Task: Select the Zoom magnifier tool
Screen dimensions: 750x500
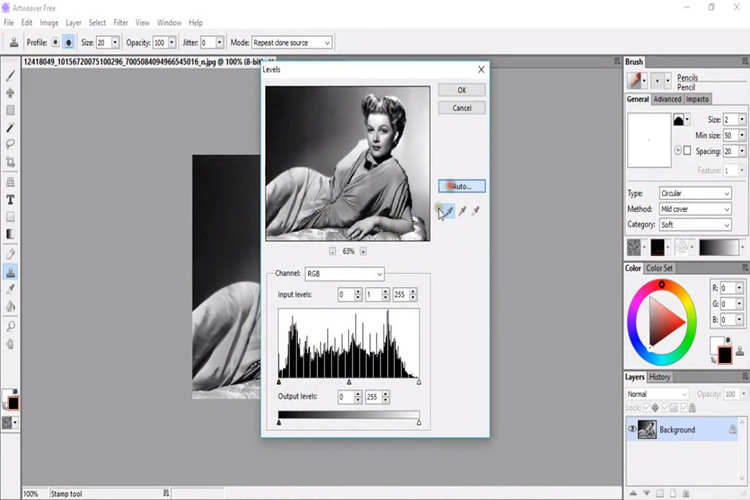Action: pyautogui.click(x=10, y=326)
